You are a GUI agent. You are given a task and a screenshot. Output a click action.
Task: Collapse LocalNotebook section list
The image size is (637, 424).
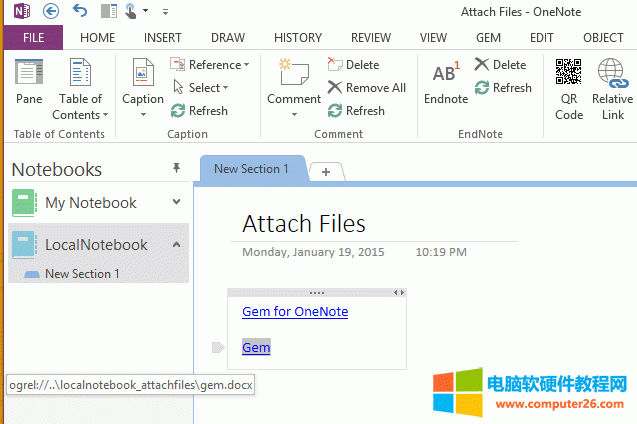[x=176, y=244]
